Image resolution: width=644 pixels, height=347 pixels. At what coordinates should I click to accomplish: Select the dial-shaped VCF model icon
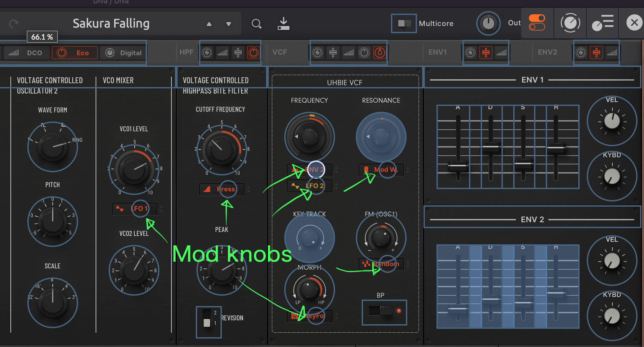318,52
